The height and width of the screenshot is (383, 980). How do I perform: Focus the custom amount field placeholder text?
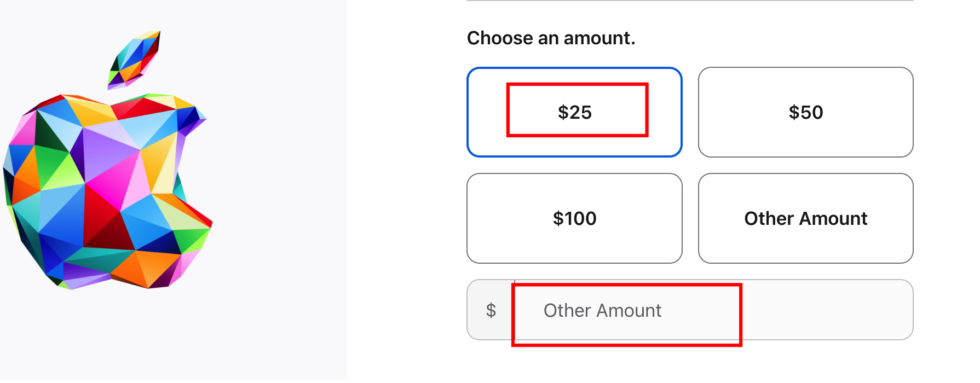[x=602, y=310]
